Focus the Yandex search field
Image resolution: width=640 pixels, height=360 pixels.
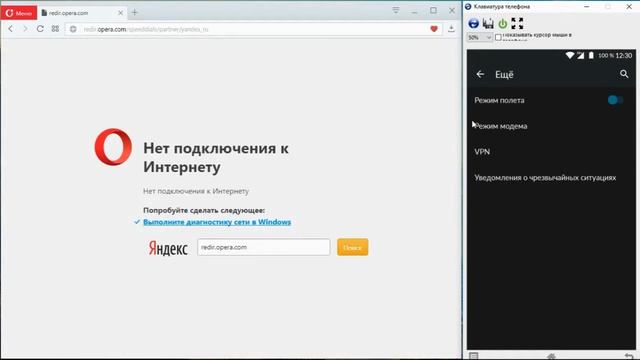tap(263, 247)
